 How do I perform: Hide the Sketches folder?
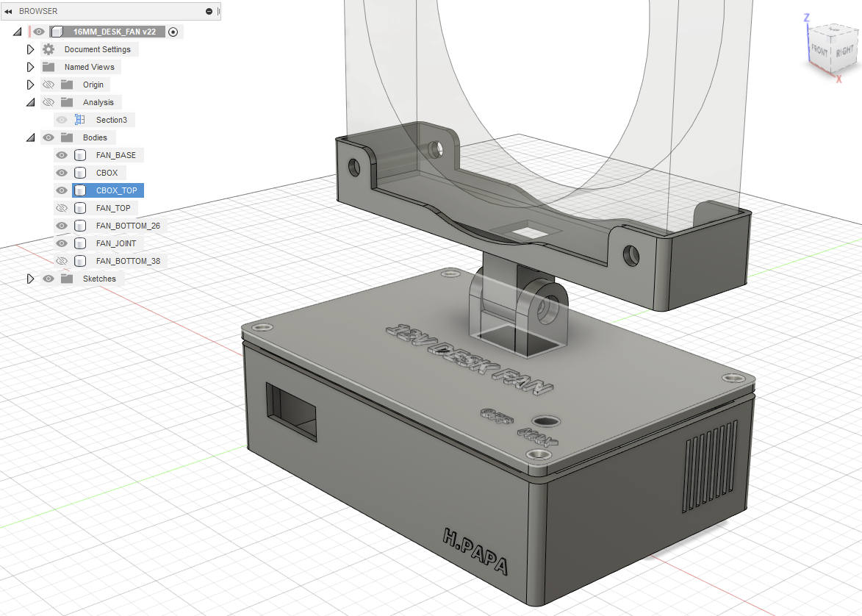click(49, 279)
